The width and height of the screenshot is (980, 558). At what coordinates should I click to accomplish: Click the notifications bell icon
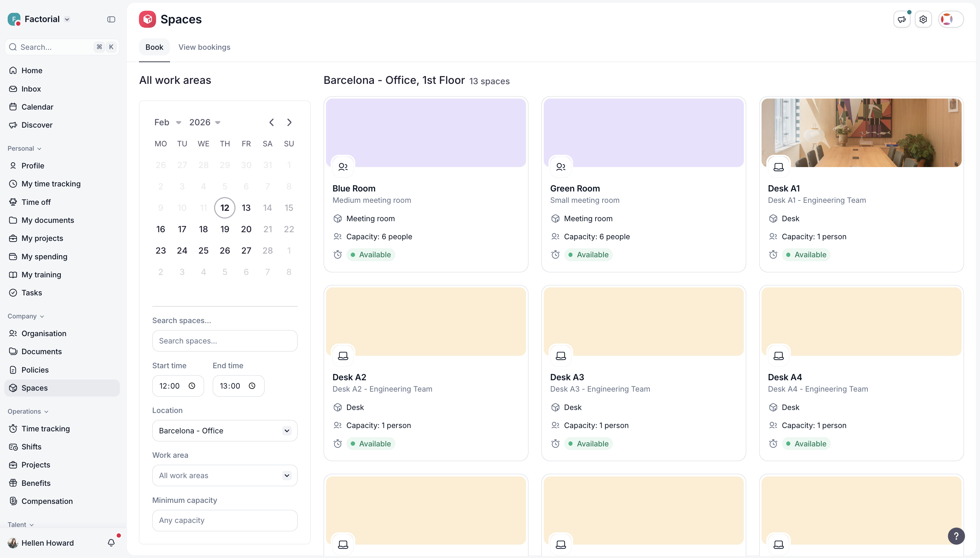coord(111,543)
